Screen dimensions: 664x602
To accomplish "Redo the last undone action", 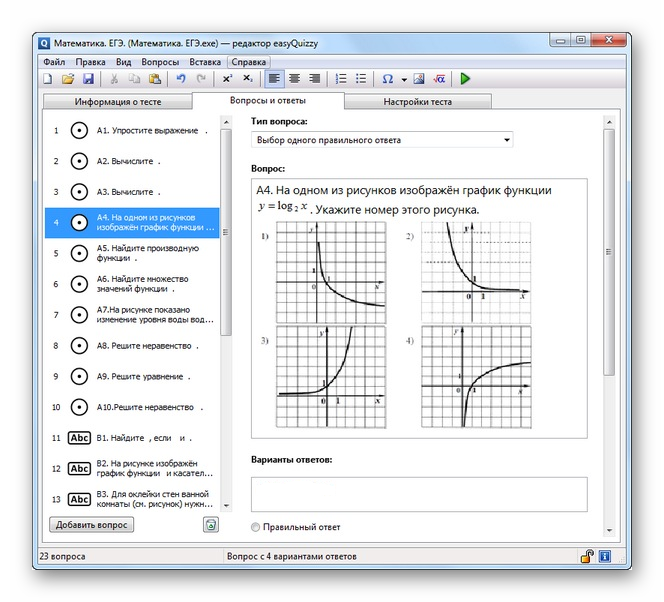I will (201, 79).
